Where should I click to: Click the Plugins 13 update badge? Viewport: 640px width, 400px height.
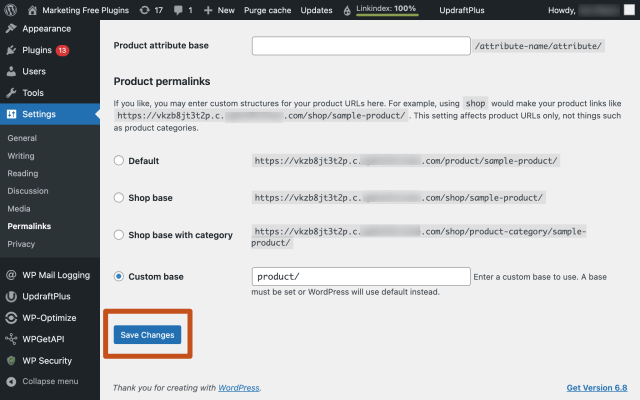[x=62, y=50]
